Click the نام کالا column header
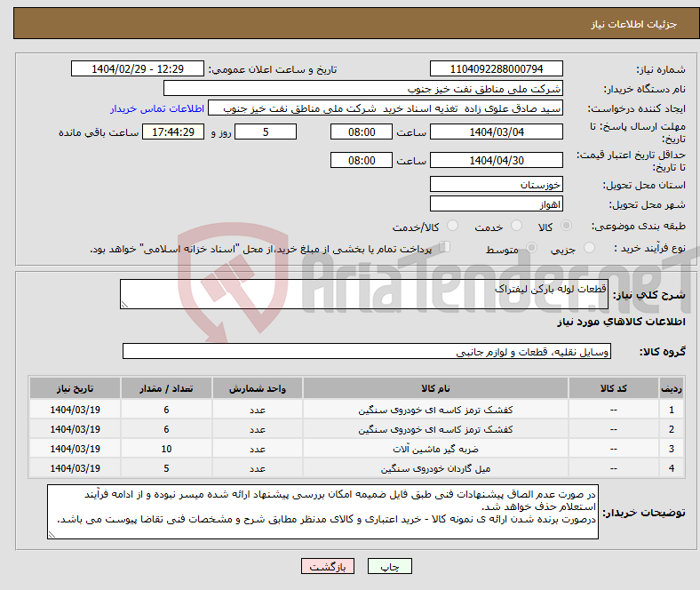The width and height of the screenshot is (700, 590). [x=435, y=388]
